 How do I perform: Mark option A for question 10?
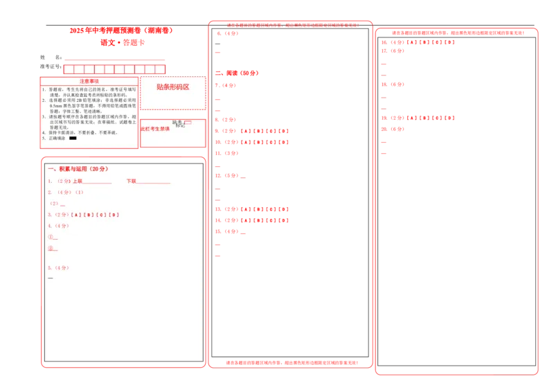point(246,143)
